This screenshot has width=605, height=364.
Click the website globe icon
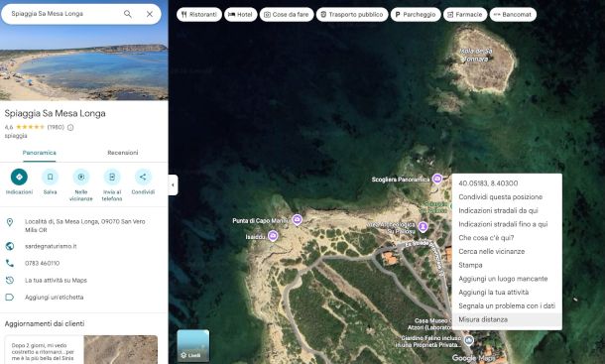point(10,246)
